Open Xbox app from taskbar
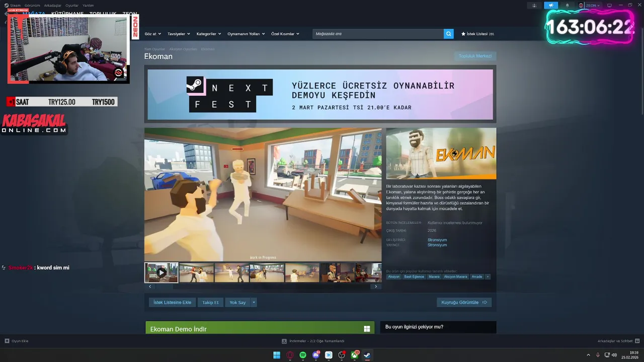Viewport: 644px width, 362px height. (x=355, y=355)
